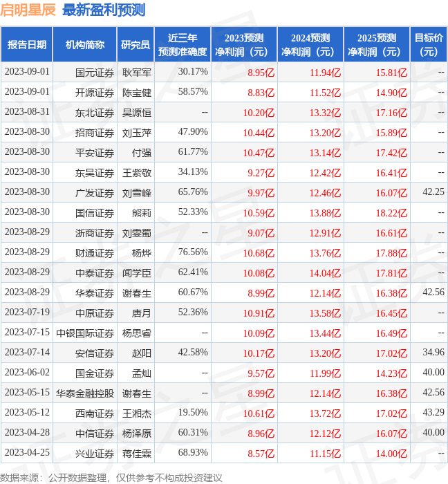Screen dimensions: 448x484
Task: Click researcher name 赵阳
Action: pos(142,353)
